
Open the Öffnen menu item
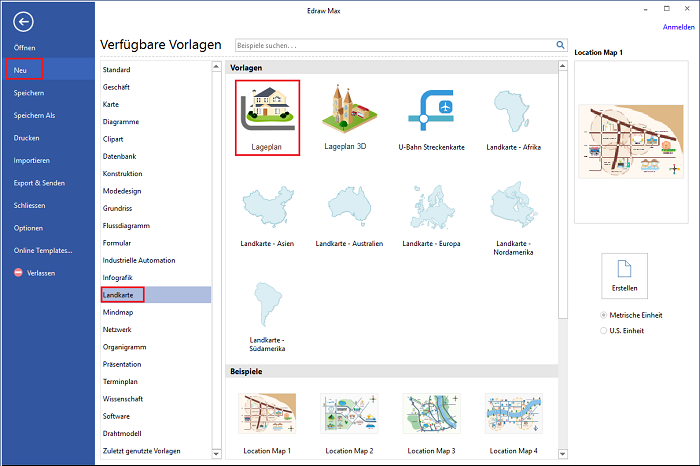25,48
